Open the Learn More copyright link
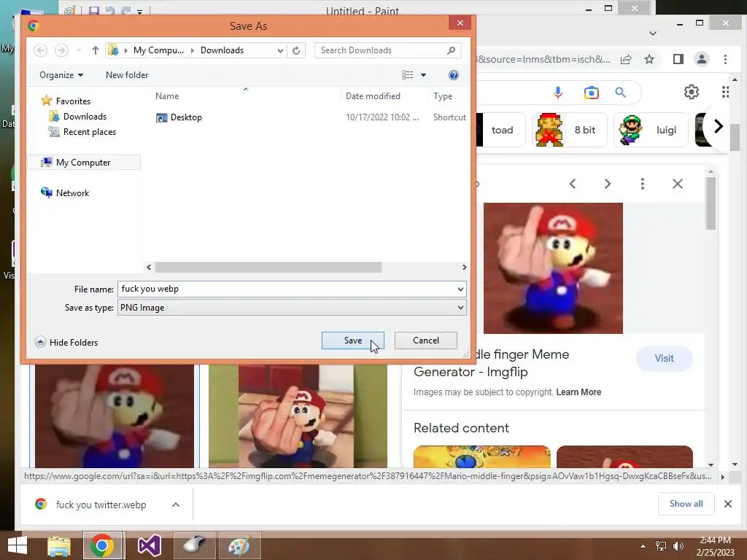Image resolution: width=747 pixels, height=560 pixels. [578, 392]
